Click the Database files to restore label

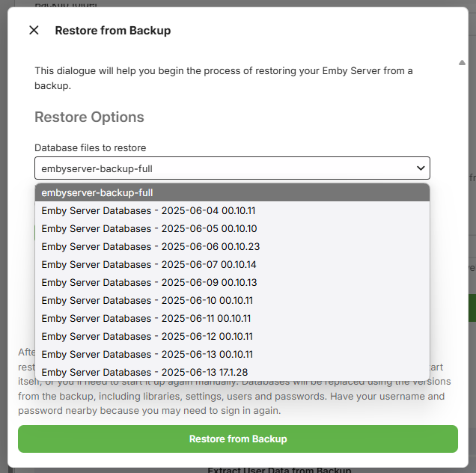pyautogui.click(x=90, y=148)
